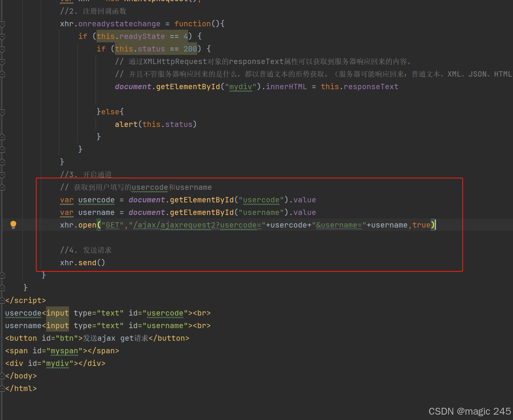Click the highlighted input tag on username line
The image size is (513, 420).
coord(57,325)
